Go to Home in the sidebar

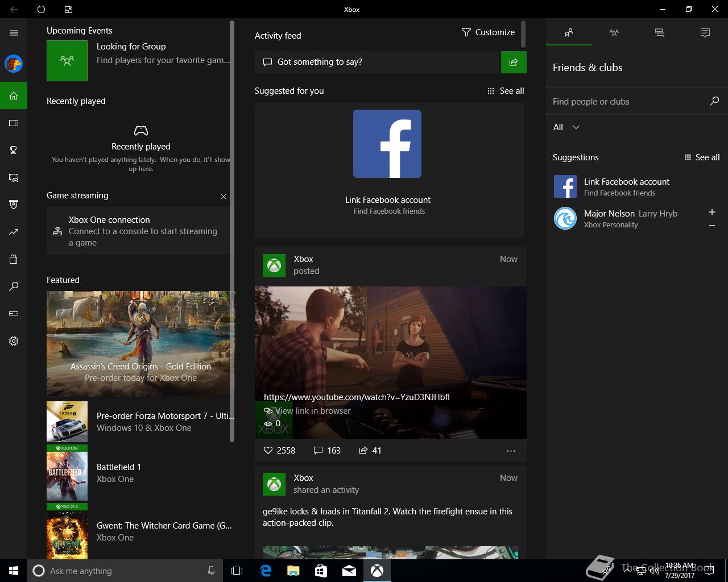(x=14, y=95)
